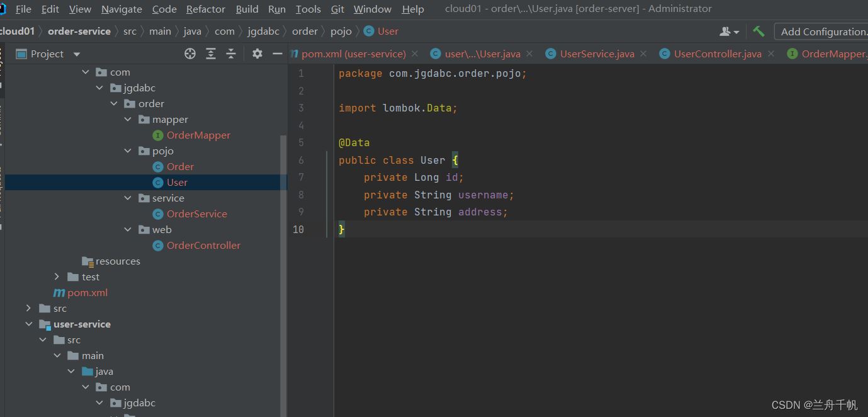This screenshot has width=868, height=417.
Task: Click the user-service module folder icon
Action: [45, 324]
